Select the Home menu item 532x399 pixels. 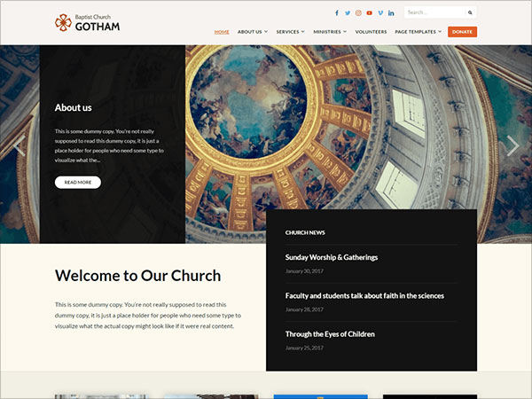click(222, 32)
